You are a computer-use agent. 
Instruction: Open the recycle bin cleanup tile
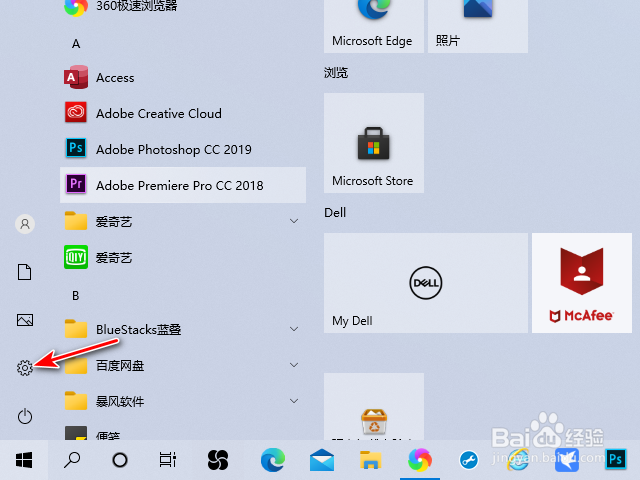(374, 407)
